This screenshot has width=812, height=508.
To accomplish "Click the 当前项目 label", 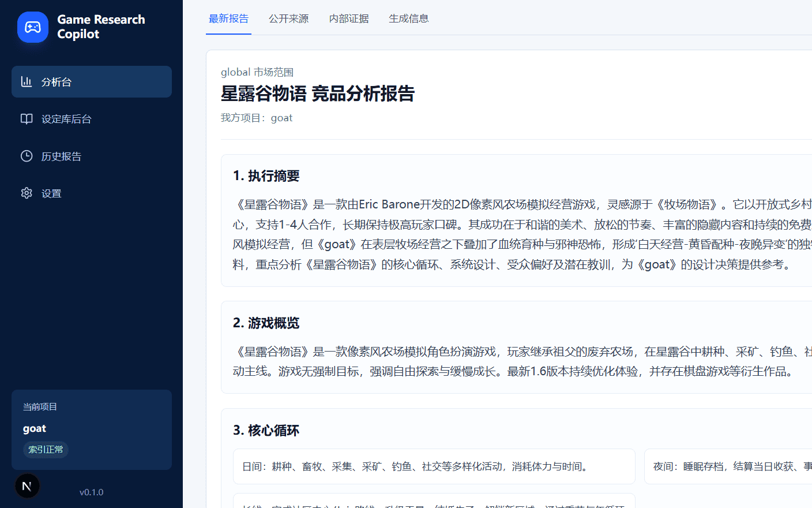I will coord(40,407).
